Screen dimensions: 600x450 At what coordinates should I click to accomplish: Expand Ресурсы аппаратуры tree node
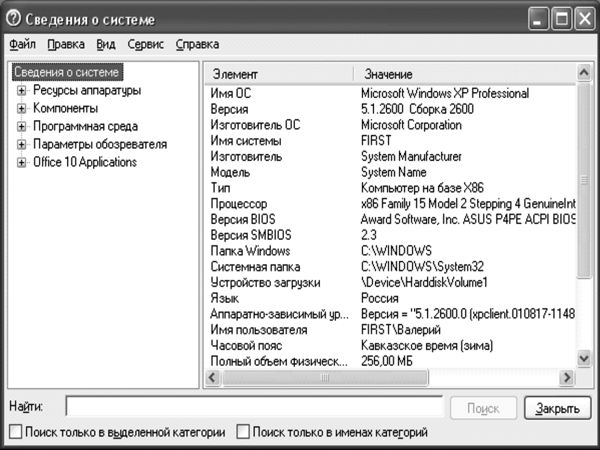click(x=21, y=91)
